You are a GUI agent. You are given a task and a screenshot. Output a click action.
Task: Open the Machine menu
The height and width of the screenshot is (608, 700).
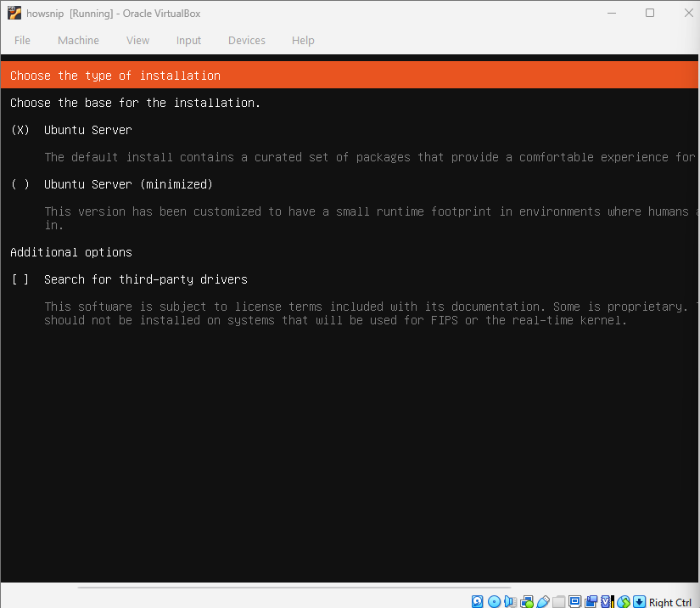pos(78,40)
